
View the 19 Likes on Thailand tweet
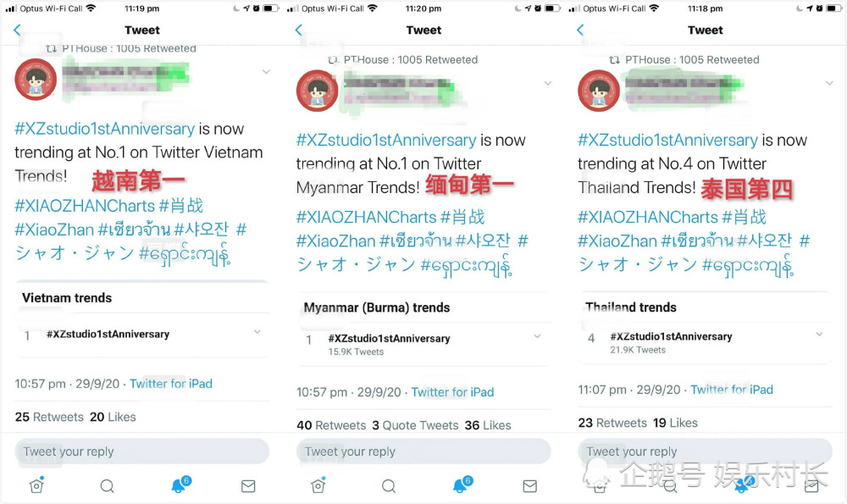pos(675,423)
